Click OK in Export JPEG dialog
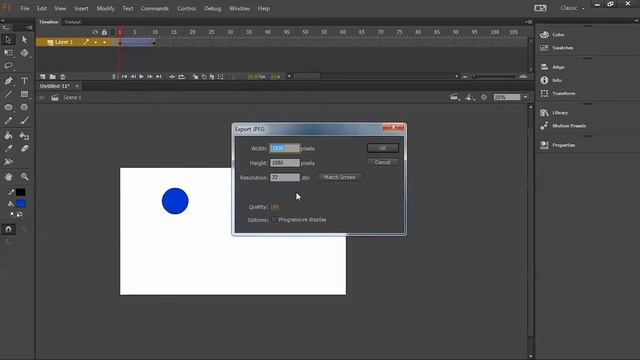640x360 pixels. pos(382,148)
